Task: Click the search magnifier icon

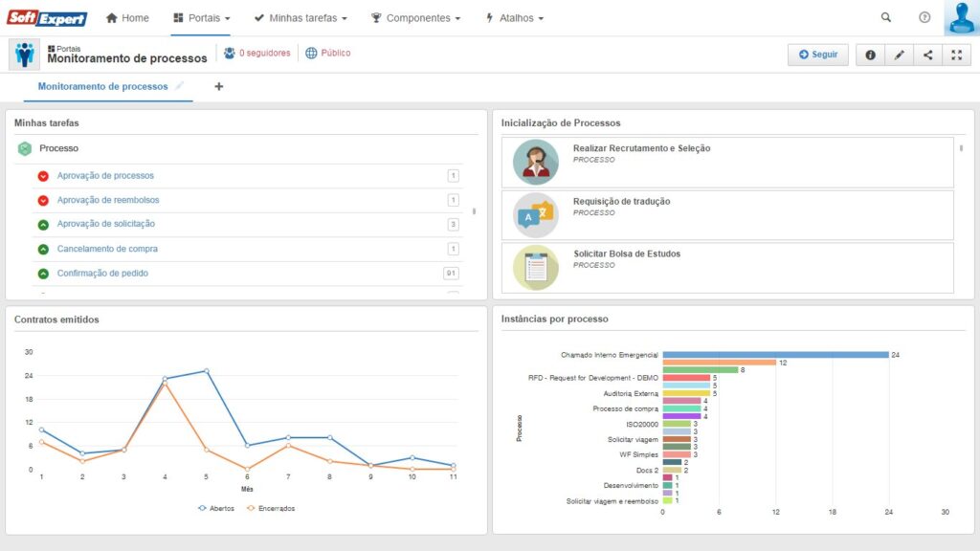Action: click(x=885, y=18)
